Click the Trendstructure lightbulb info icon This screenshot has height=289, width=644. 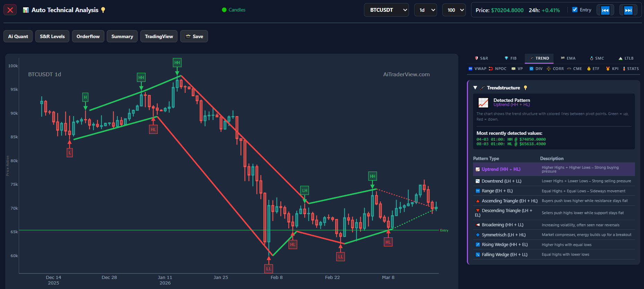525,88
